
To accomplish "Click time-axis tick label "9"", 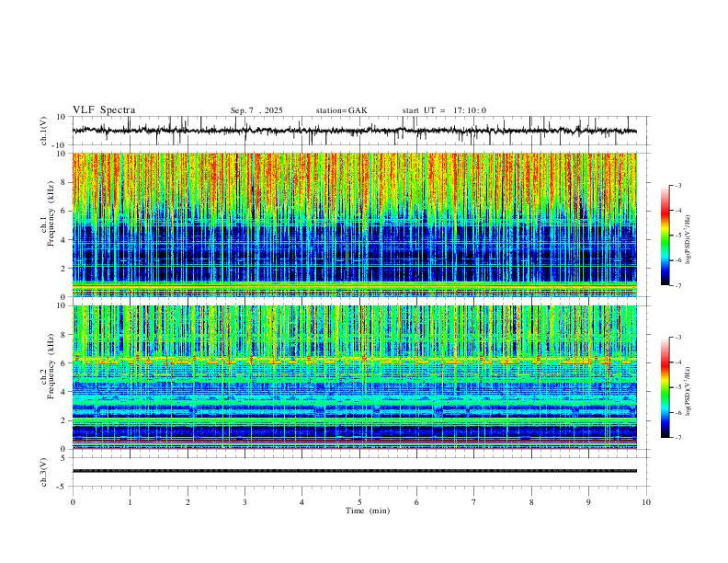I will (588, 502).
